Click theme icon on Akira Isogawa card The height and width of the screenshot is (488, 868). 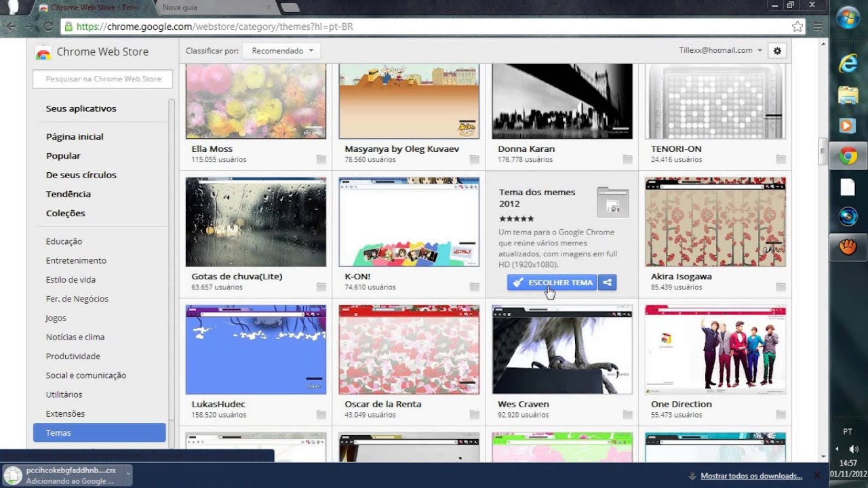(781, 287)
